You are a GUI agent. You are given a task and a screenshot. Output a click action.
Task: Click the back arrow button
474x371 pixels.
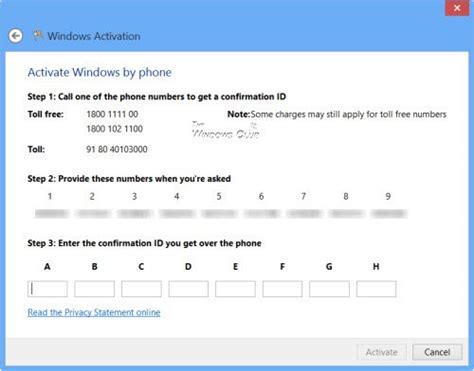pos(15,36)
